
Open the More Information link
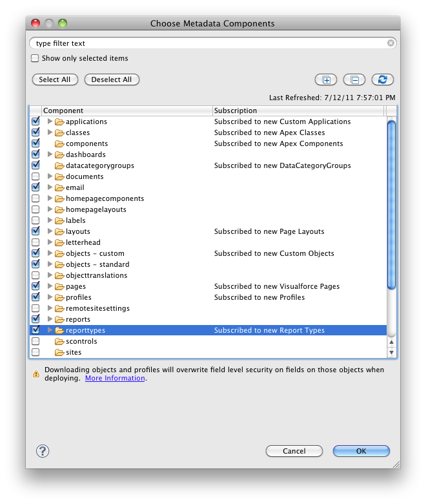[x=115, y=378]
